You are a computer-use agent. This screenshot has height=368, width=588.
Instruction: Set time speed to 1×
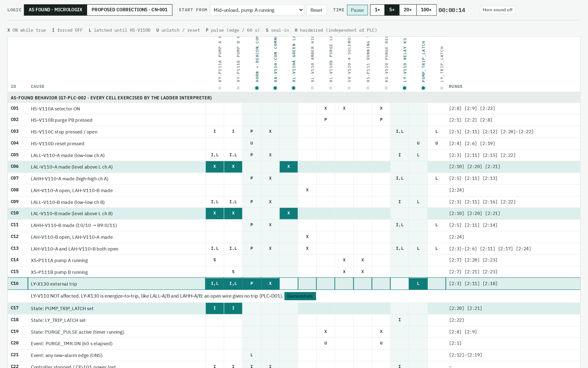[377, 10]
